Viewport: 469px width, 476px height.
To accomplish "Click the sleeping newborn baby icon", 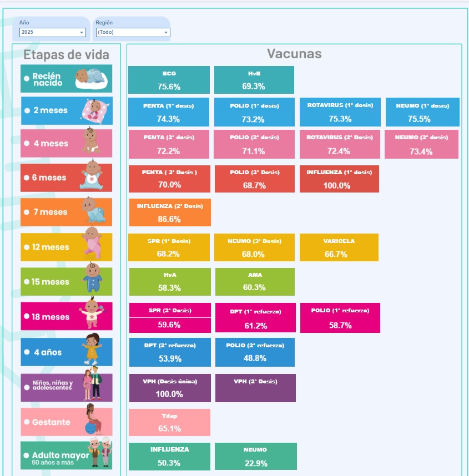I will (x=92, y=79).
